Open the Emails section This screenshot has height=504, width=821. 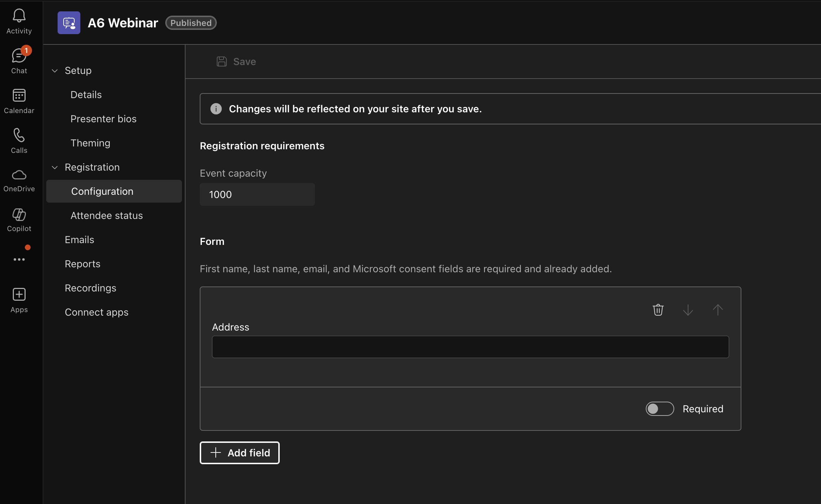pos(79,239)
